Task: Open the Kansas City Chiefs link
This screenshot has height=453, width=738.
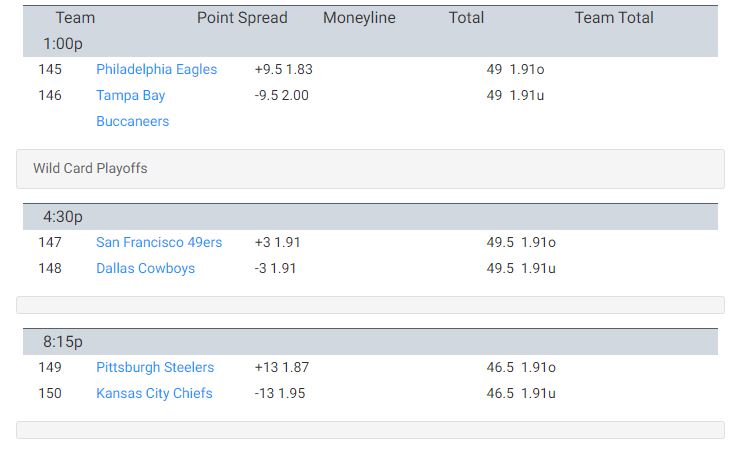Action: [x=154, y=393]
